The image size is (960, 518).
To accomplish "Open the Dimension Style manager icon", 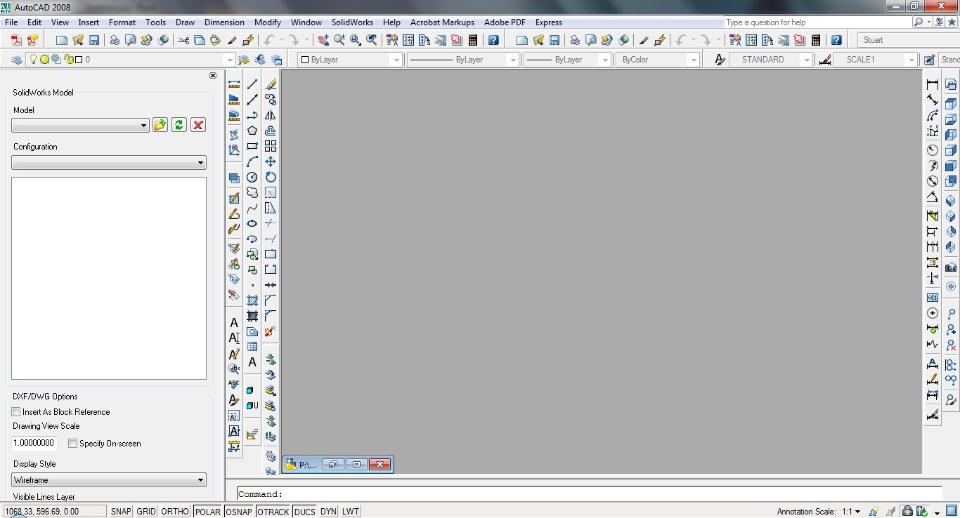I will point(825,59).
